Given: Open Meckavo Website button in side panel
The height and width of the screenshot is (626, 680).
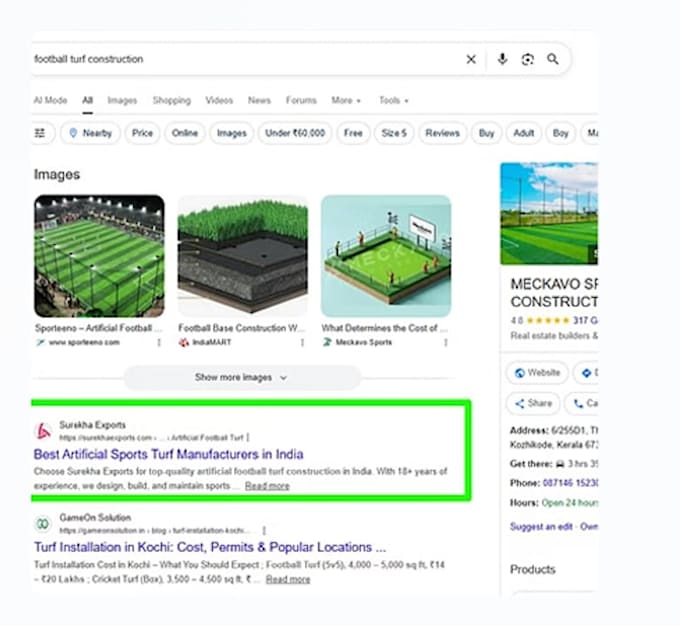Looking at the screenshot, I should (537, 373).
